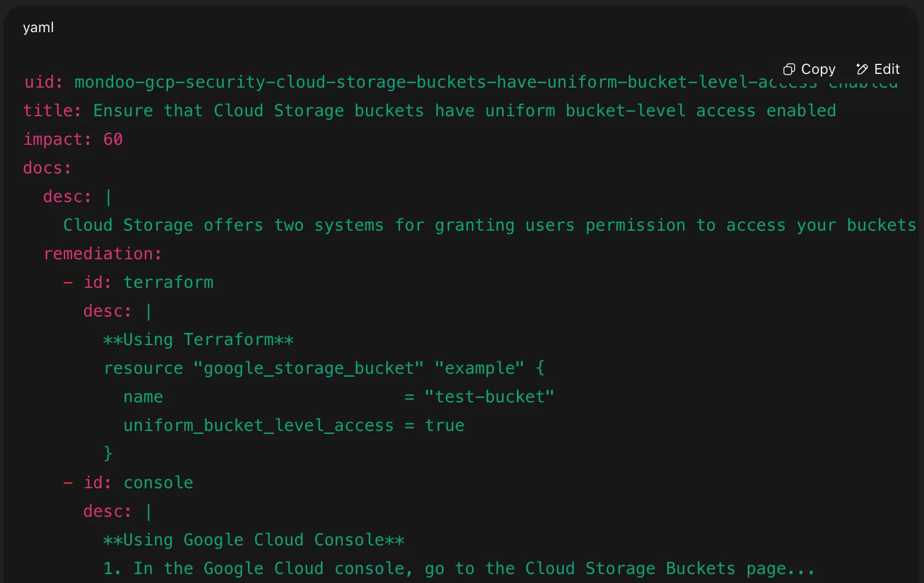Click the Copy icon in code block
The image size is (924, 583).
pyautogui.click(x=789, y=69)
